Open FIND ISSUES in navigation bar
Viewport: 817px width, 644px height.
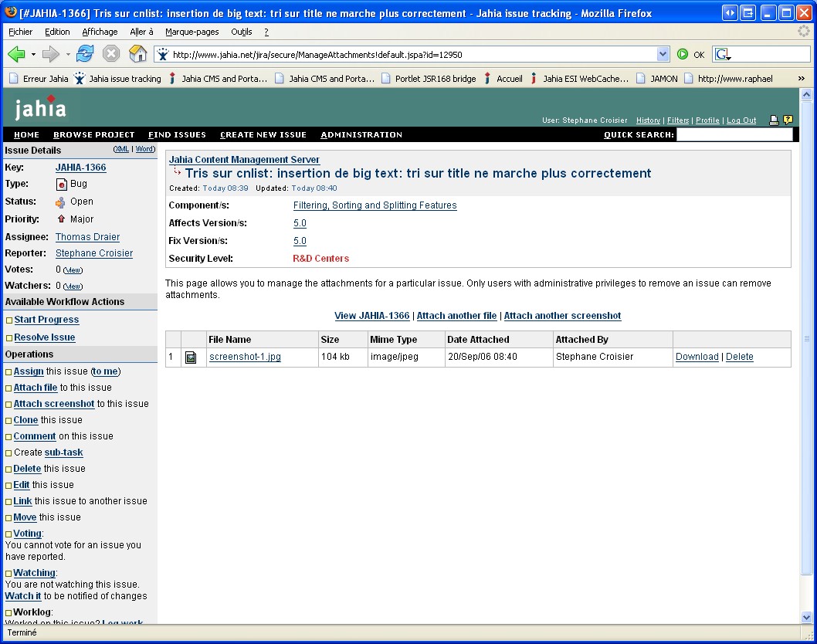click(177, 135)
